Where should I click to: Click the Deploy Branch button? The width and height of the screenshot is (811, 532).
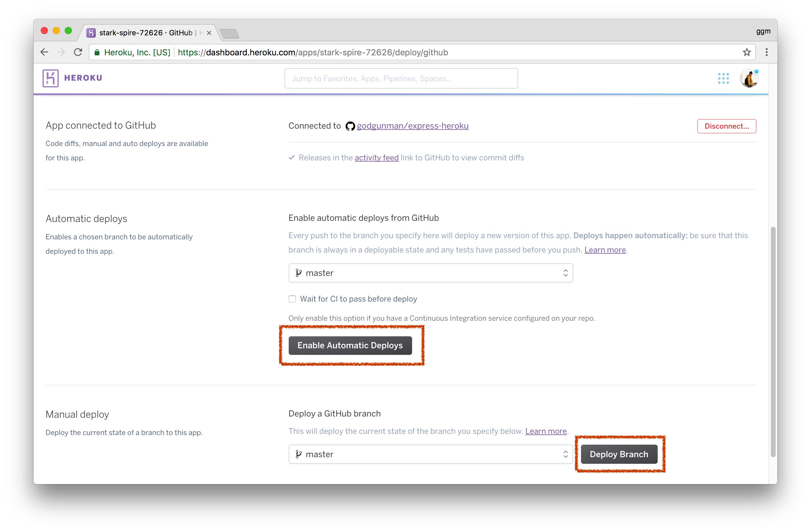tap(619, 454)
